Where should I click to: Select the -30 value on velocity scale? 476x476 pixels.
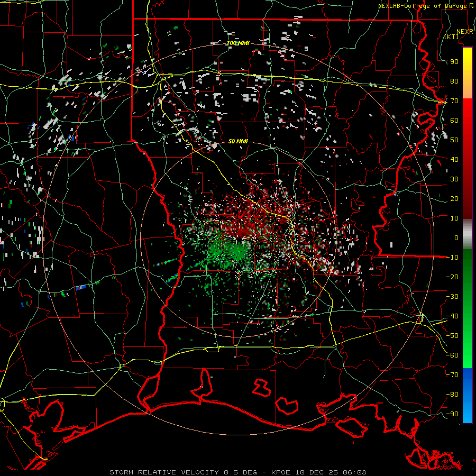tap(452, 297)
